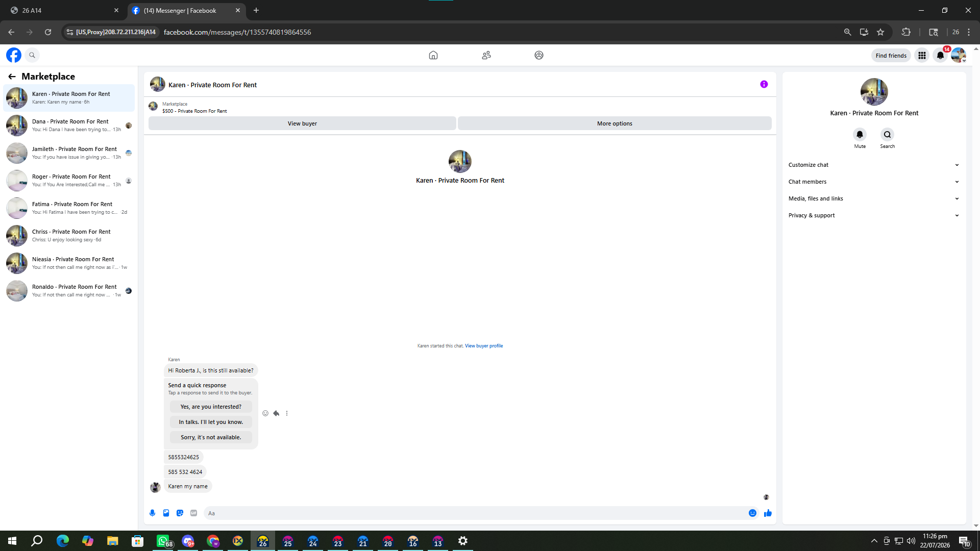Image resolution: width=980 pixels, height=551 pixels.
Task: Expand the Customize chat section
Action: pos(874,165)
